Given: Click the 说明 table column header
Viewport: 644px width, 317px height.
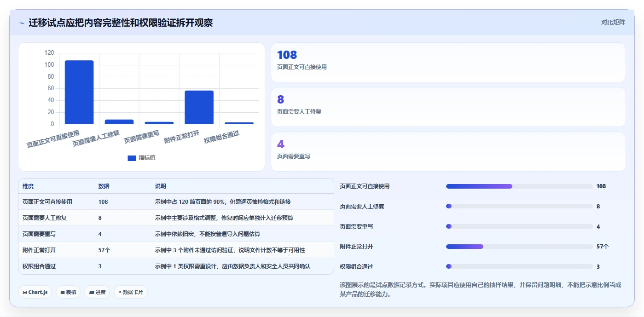Looking at the screenshot, I should [161, 186].
